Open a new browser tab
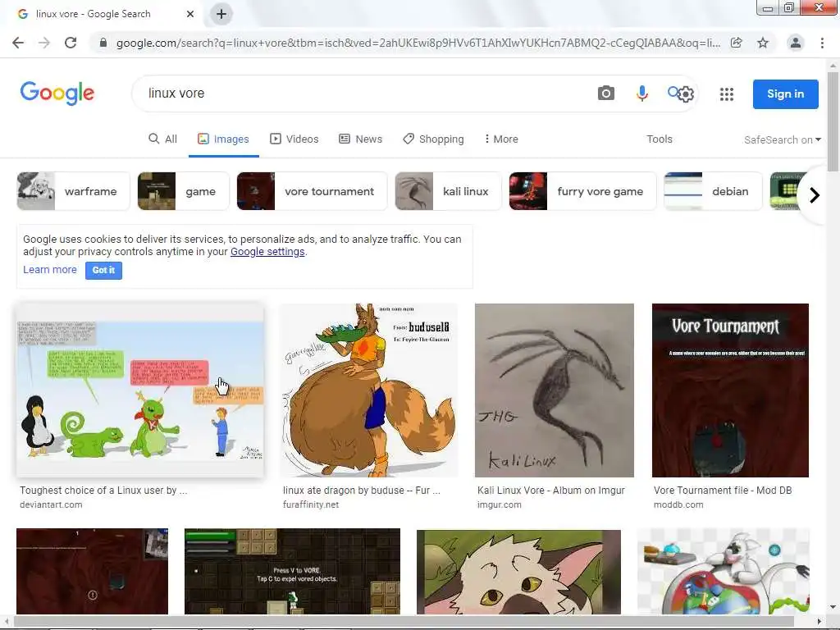This screenshot has width=840, height=630. [221, 14]
